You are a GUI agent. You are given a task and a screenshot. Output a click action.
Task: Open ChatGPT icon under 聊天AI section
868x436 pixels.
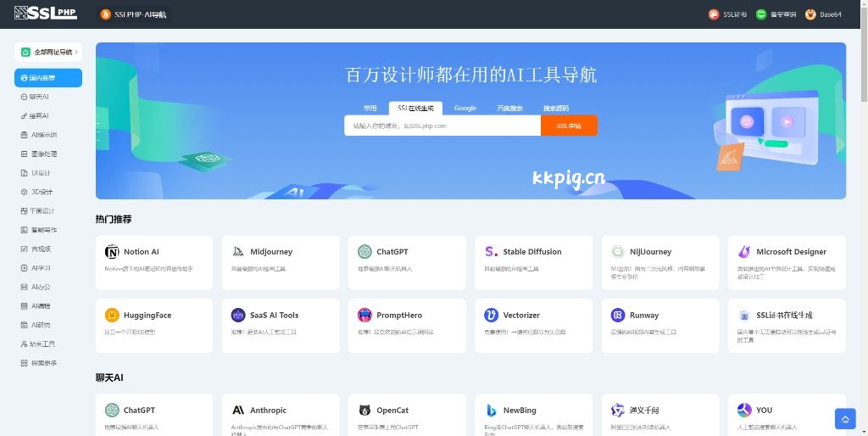pyautogui.click(x=112, y=411)
